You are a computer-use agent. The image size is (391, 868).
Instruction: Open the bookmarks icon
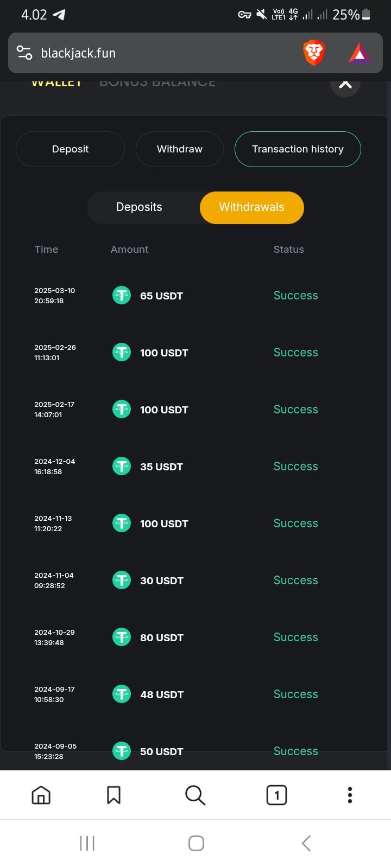point(113,795)
